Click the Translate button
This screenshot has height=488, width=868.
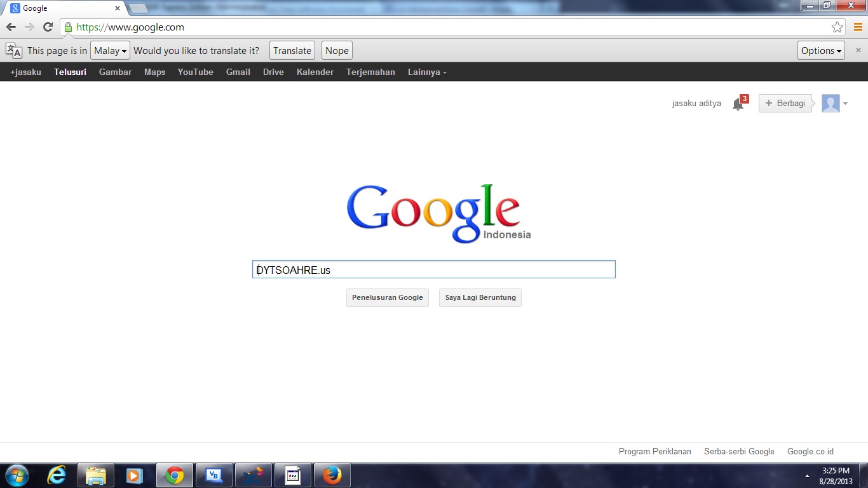click(292, 51)
